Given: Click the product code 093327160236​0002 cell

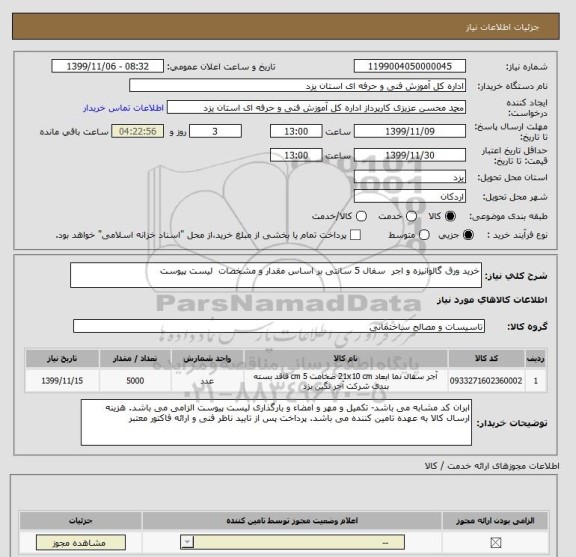Looking at the screenshot, I should pos(486,381).
